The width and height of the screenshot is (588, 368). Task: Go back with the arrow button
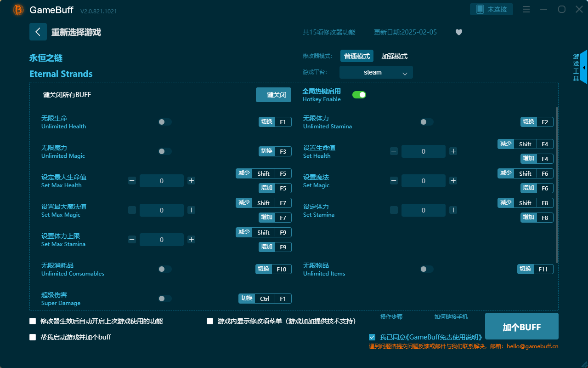[38, 32]
